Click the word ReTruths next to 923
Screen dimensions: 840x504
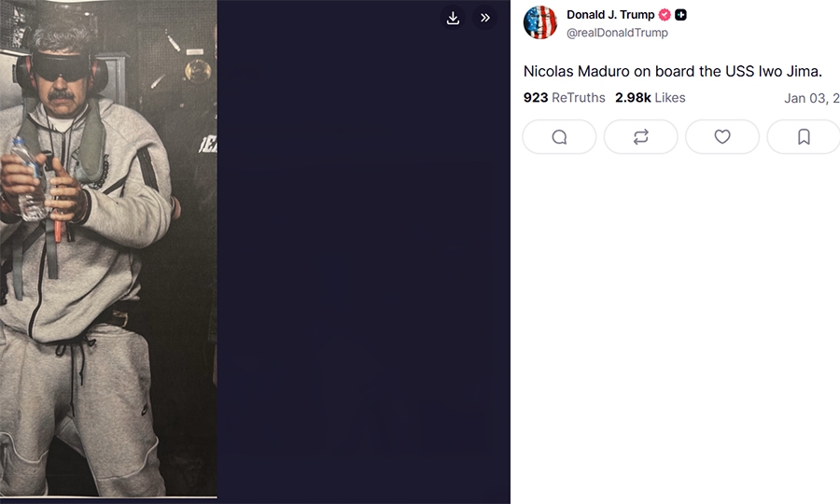[579, 98]
